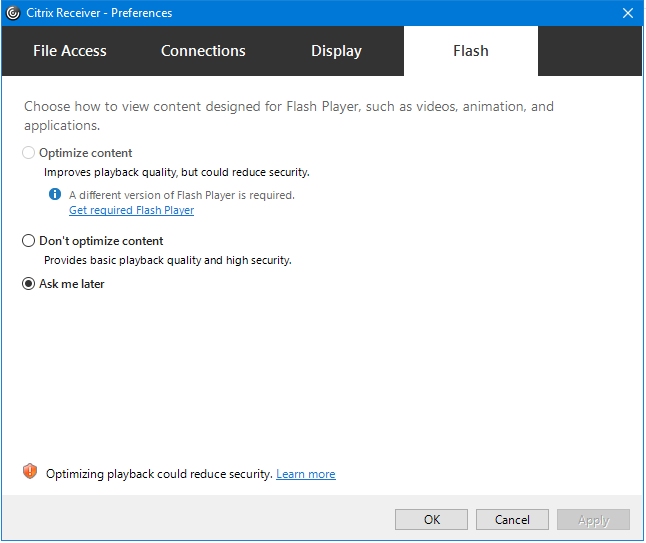Click 'Provides basic playback quality and high security.'
The image size is (646, 543).
(168, 260)
